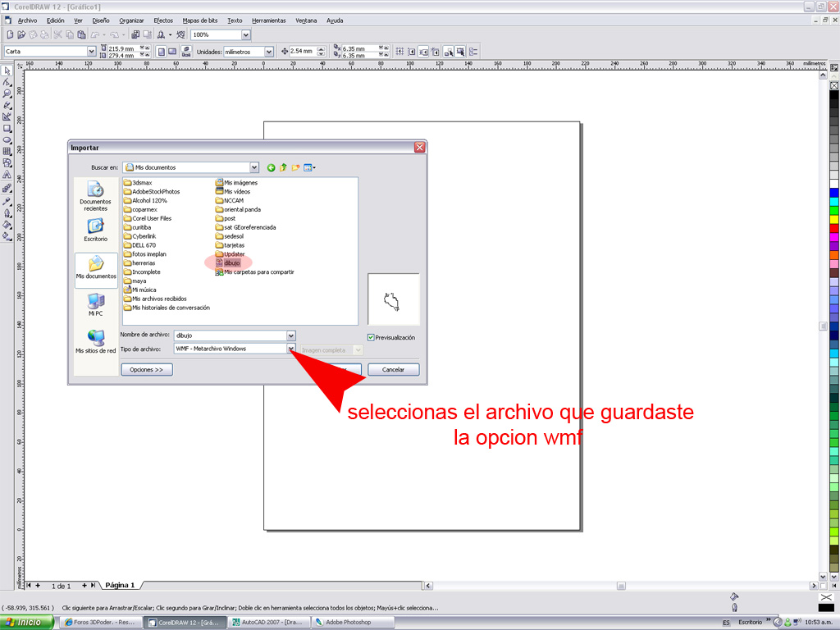Open the Herramientas menu

coord(269,21)
